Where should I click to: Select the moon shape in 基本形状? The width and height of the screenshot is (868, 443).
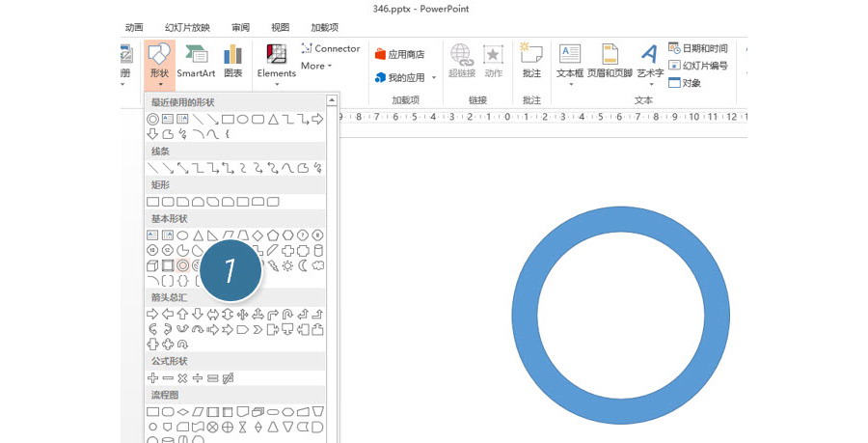pyautogui.click(x=303, y=265)
